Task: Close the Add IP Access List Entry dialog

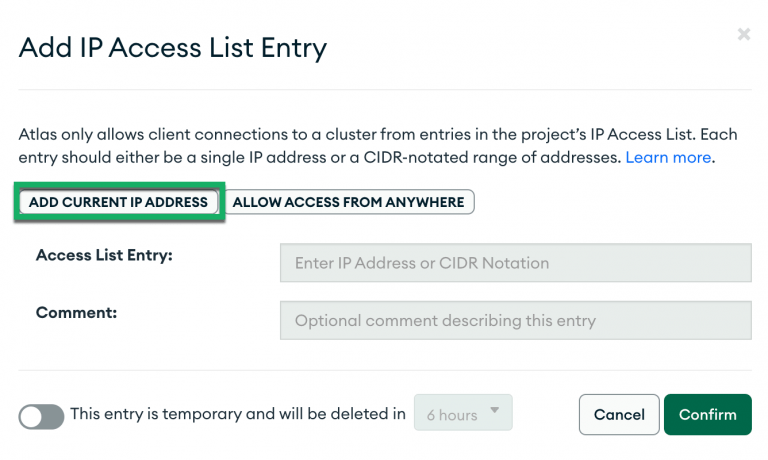Action: [x=743, y=35]
